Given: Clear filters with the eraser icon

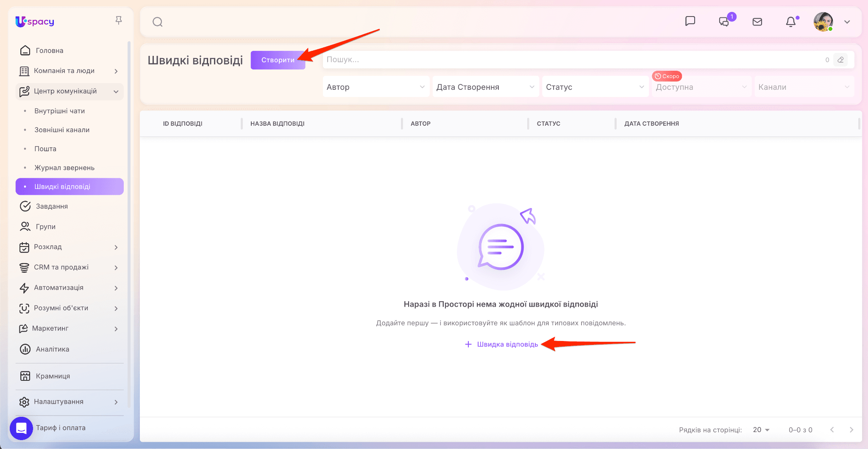Looking at the screenshot, I should click(840, 60).
